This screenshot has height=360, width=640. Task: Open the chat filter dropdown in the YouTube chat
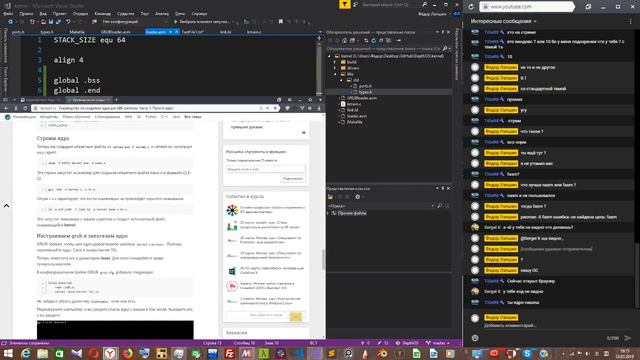click(x=504, y=21)
